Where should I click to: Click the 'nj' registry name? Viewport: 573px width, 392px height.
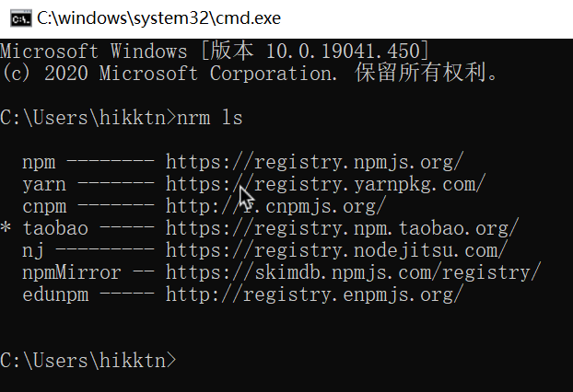coord(33,251)
